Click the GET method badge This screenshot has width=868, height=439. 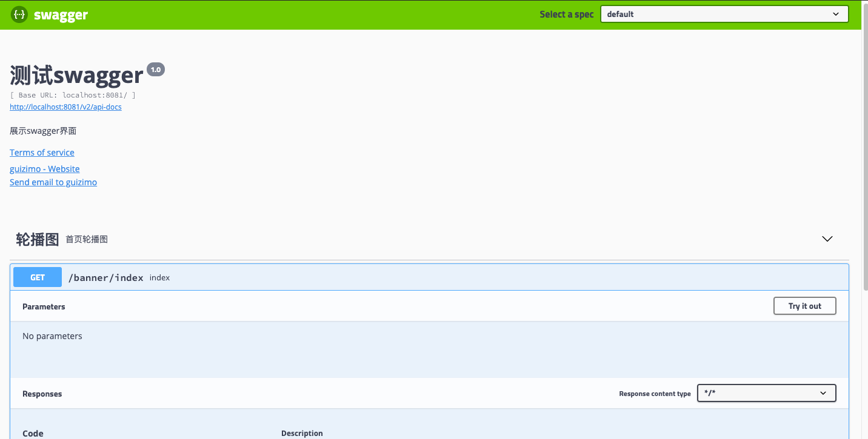38,277
